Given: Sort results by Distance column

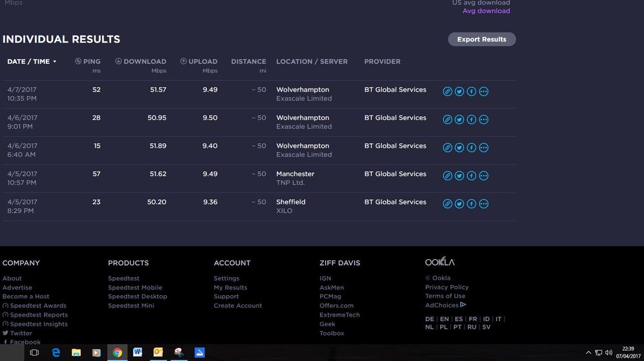Looking at the screenshot, I should 248,61.
